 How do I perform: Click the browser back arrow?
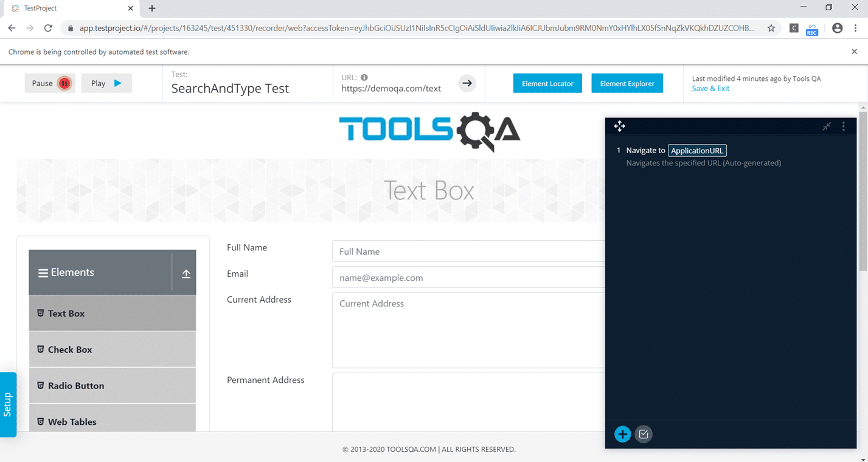12,28
